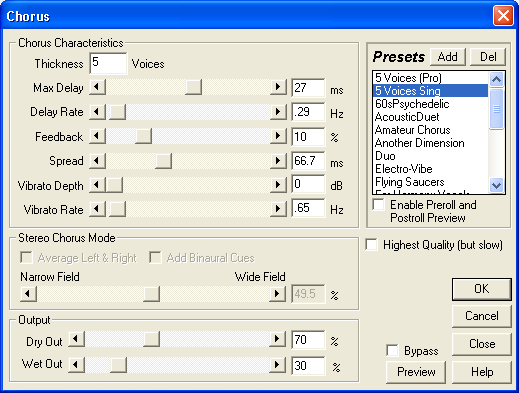Click the Dry Out value field

(308, 340)
